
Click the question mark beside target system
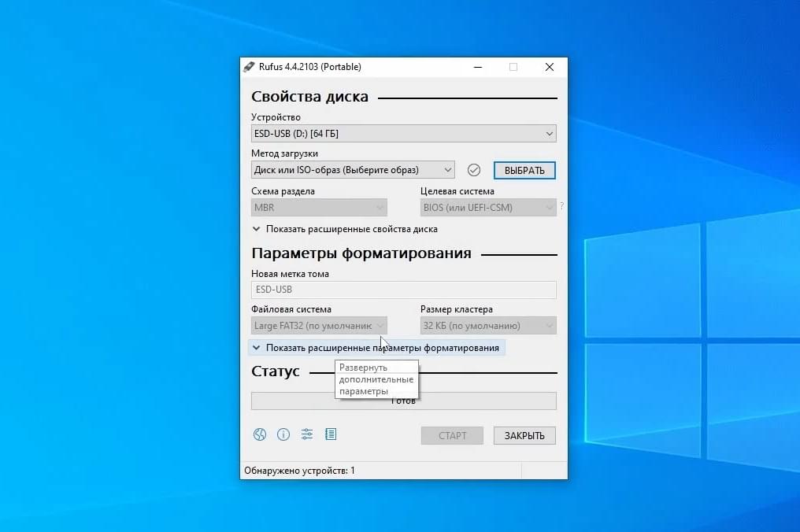point(561,205)
